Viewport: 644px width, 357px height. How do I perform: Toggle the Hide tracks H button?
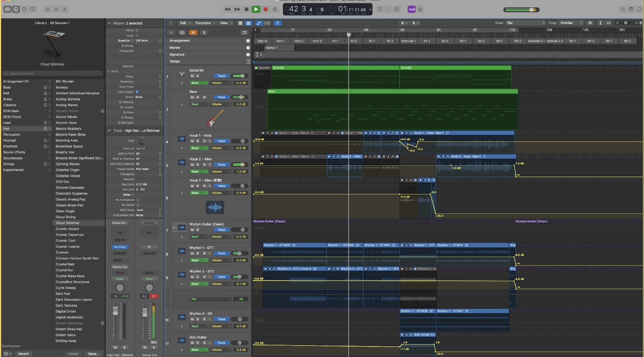[x=193, y=32]
